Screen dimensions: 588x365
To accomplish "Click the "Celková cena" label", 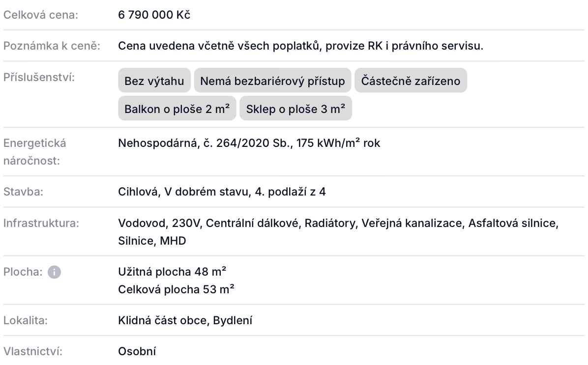I will [41, 15].
